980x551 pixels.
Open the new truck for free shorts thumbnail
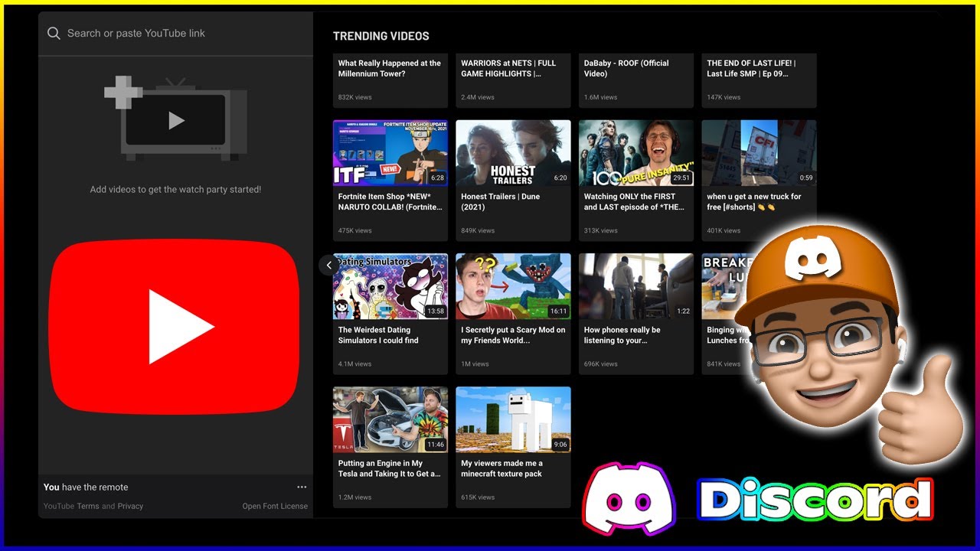[759, 153]
